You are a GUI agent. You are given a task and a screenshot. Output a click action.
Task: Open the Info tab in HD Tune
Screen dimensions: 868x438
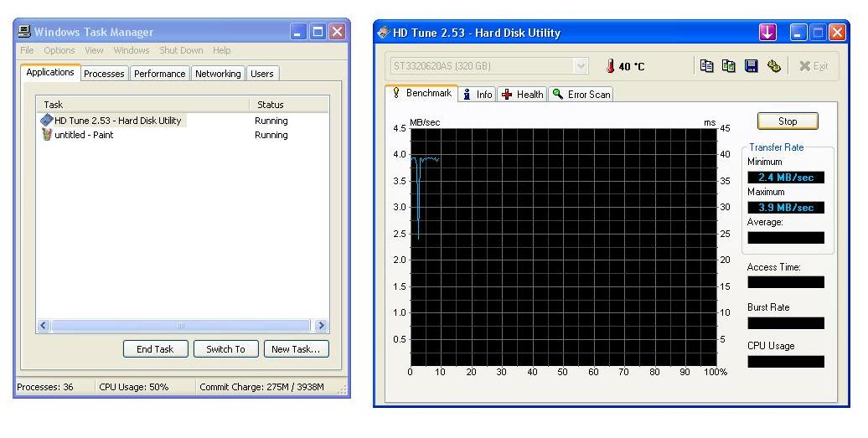click(x=478, y=95)
